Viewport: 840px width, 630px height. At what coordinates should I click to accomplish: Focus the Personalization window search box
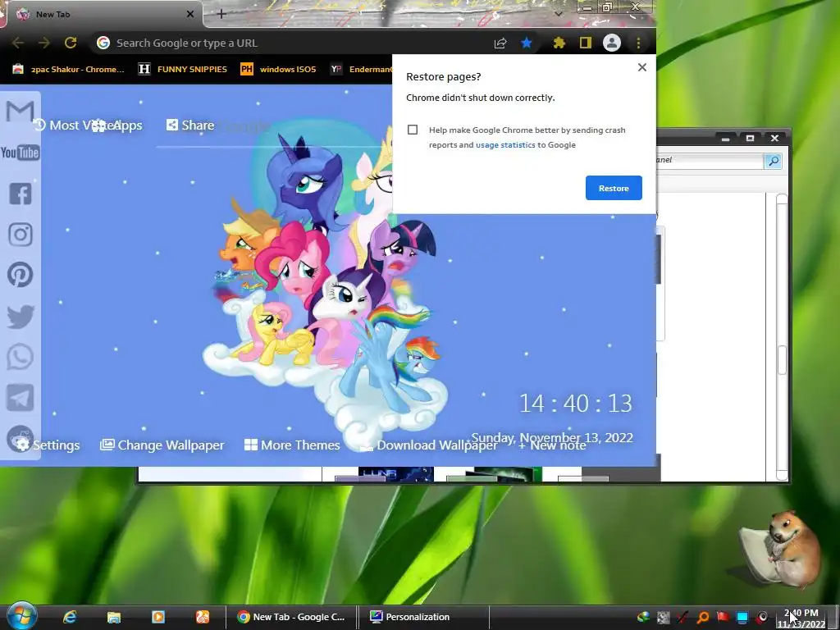click(710, 160)
